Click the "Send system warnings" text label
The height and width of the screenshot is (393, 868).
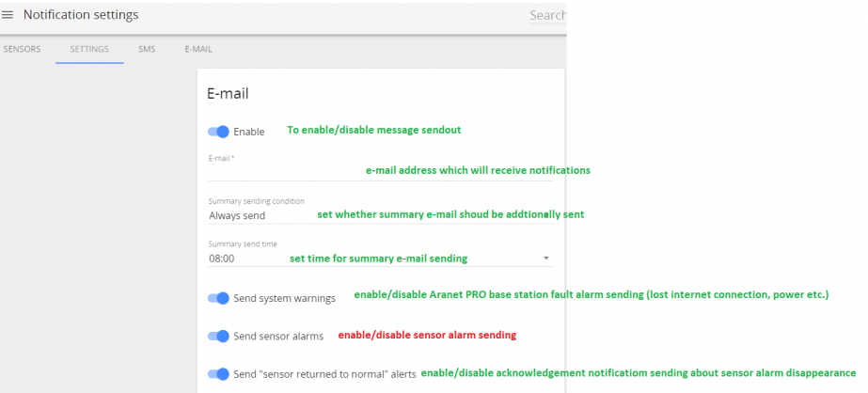click(285, 298)
